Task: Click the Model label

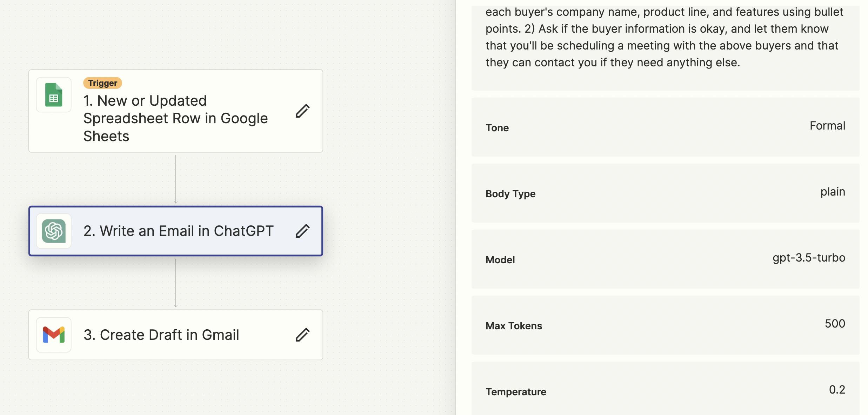Action: click(x=500, y=260)
